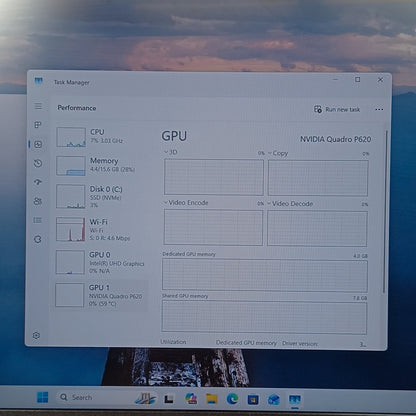The width and height of the screenshot is (416, 416).
Task: Open Task Manager settings gear
Action: (36, 335)
